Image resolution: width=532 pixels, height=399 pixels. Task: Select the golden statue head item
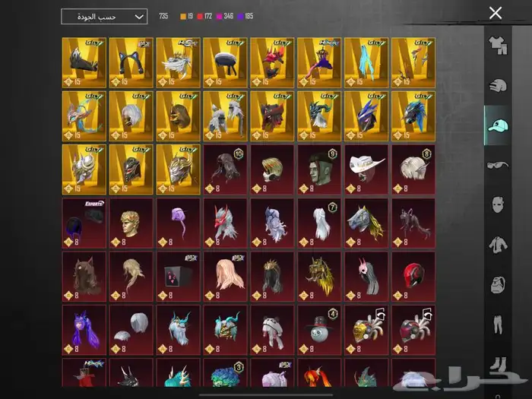click(x=131, y=223)
